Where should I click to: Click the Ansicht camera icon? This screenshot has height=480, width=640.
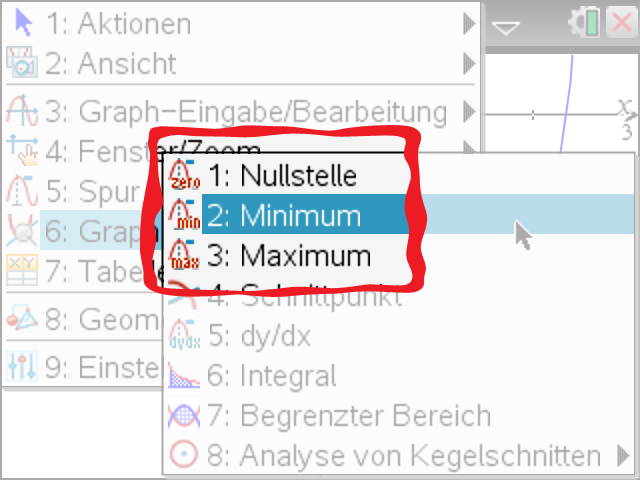(x=20, y=64)
